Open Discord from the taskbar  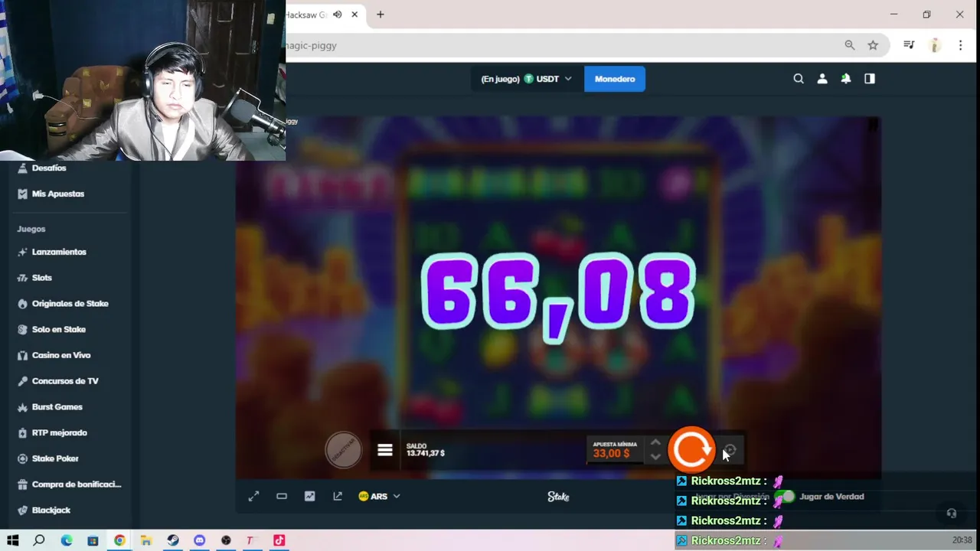[200, 540]
